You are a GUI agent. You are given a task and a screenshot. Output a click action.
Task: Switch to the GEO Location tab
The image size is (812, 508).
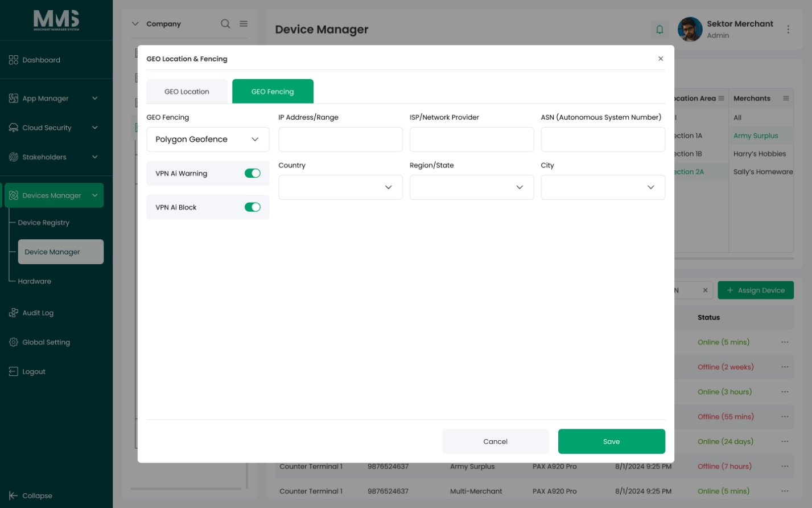click(x=187, y=92)
